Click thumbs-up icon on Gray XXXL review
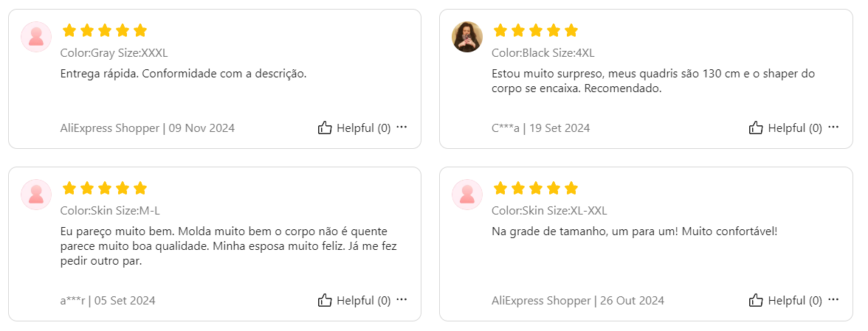Image resolution: width=868 pixels, height=331 pixels. [325, 128]
